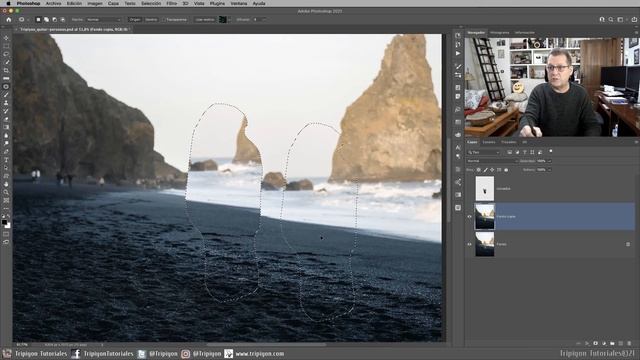
Task: Select the Pen tool
Action: [6, 152]
